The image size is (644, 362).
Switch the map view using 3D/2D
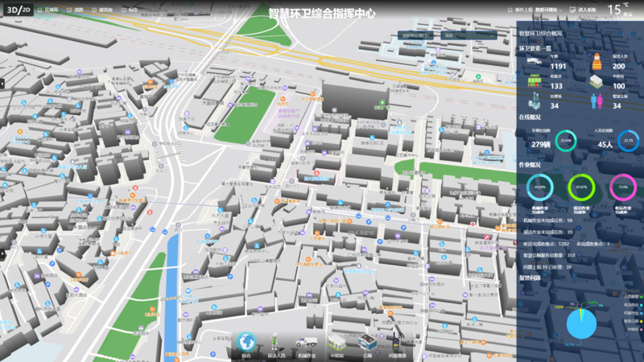coord(17,10)
